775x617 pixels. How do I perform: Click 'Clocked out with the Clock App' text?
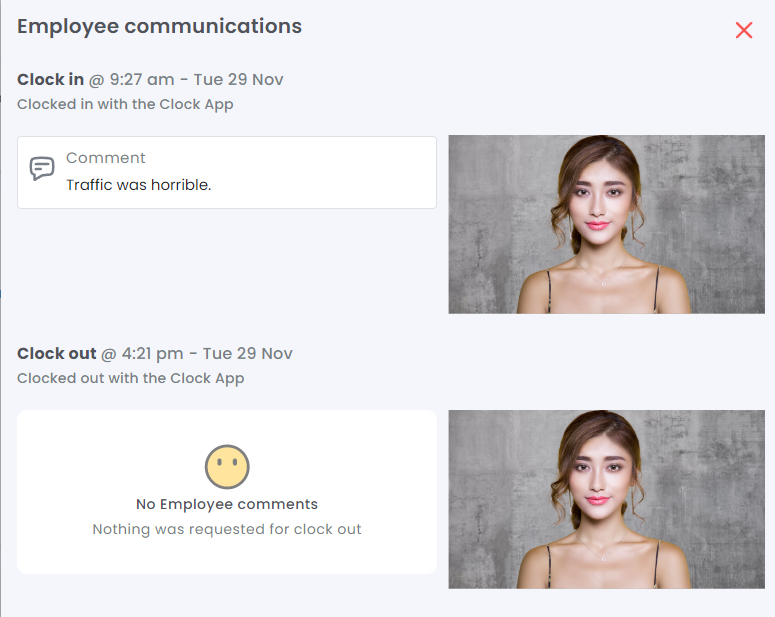tap(130, 378)
